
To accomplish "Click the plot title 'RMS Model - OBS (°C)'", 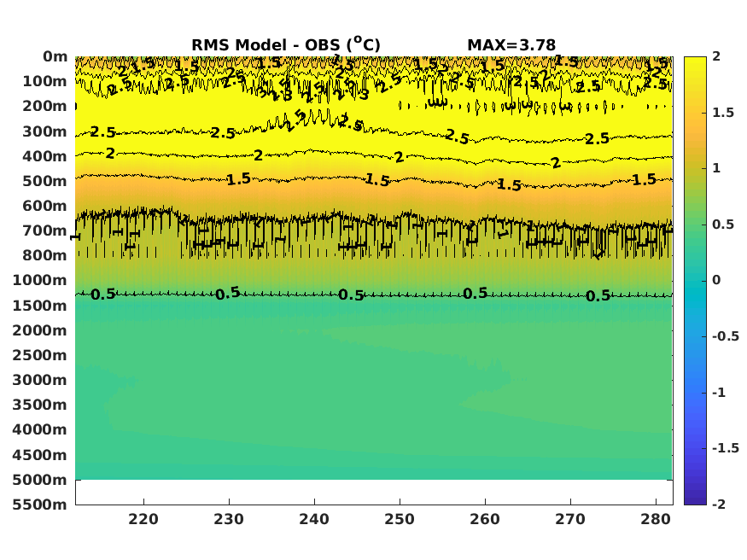I will coord(286,44).
